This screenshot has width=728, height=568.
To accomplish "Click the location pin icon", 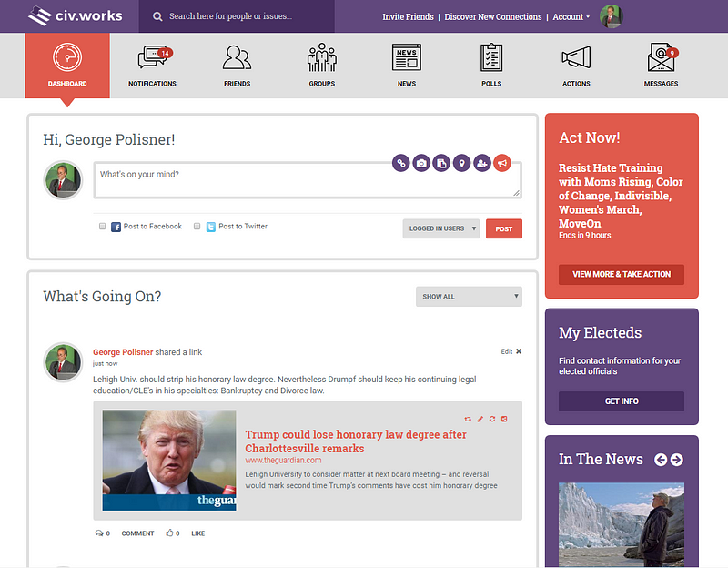I will pos(461,163).
